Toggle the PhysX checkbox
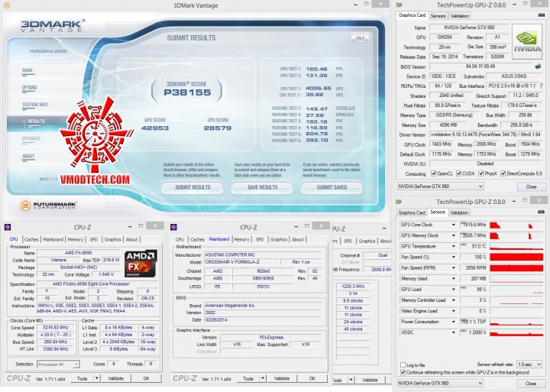The width and height of the screenshot is (550, 392). coord(481,173)
